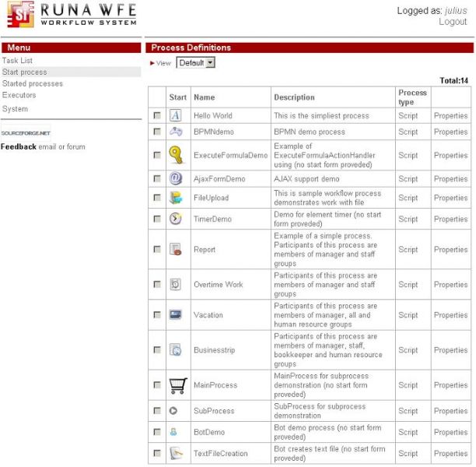The height and width of the screenshot is (467, 476).
Task: Start the BPMNdemo process via its icon
Action: (176, 132)
